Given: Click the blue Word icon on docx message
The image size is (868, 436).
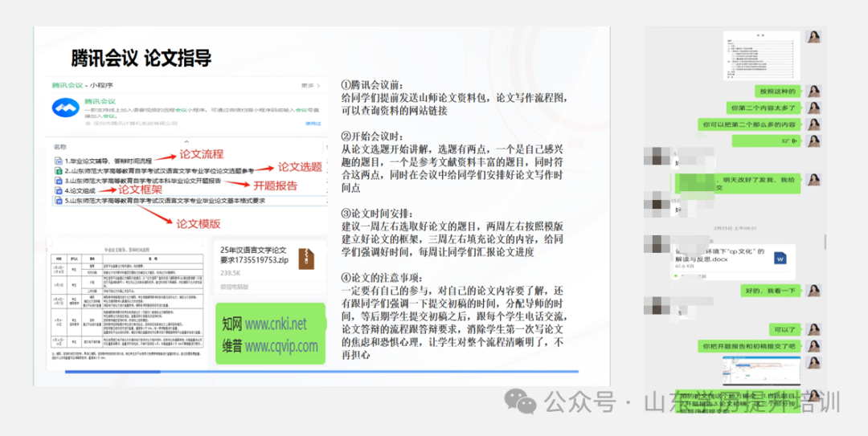Looking at the screenshot, I should [x=780, y=258].
